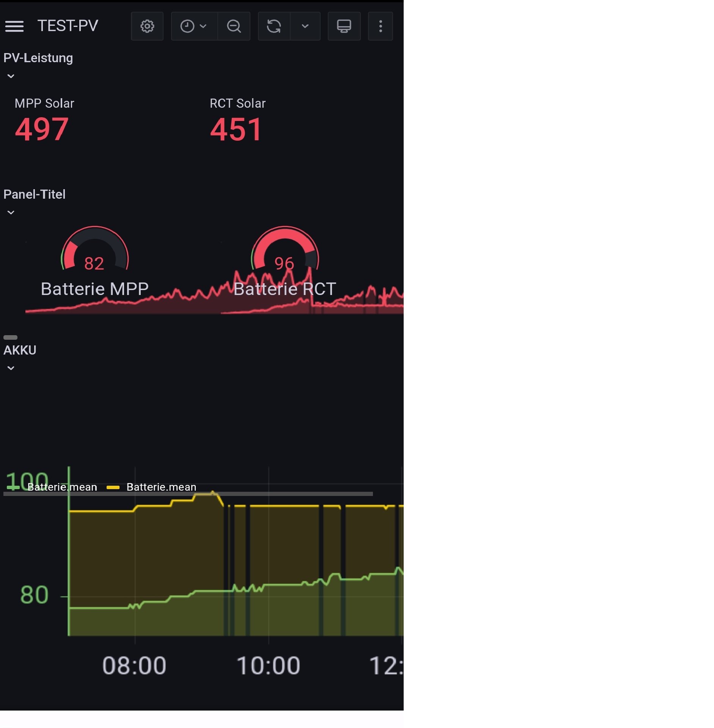Collapse the PV-Leistung row chevron

click(x=11, y=76)
